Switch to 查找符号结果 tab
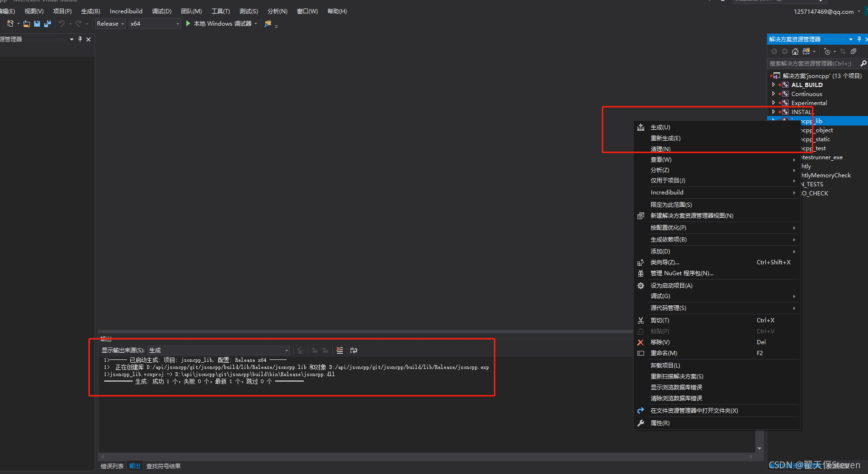This screenshot has height=474, width=868. (164, 466)
